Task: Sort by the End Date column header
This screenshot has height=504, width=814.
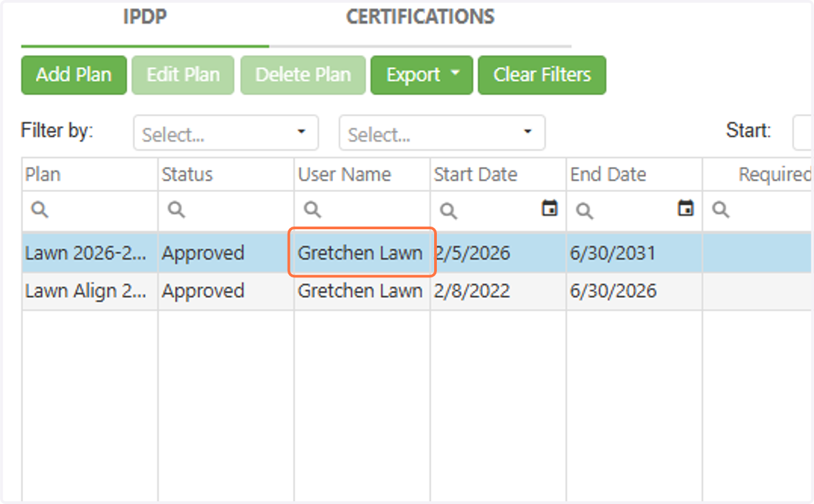Action: [x=634, y=174]
